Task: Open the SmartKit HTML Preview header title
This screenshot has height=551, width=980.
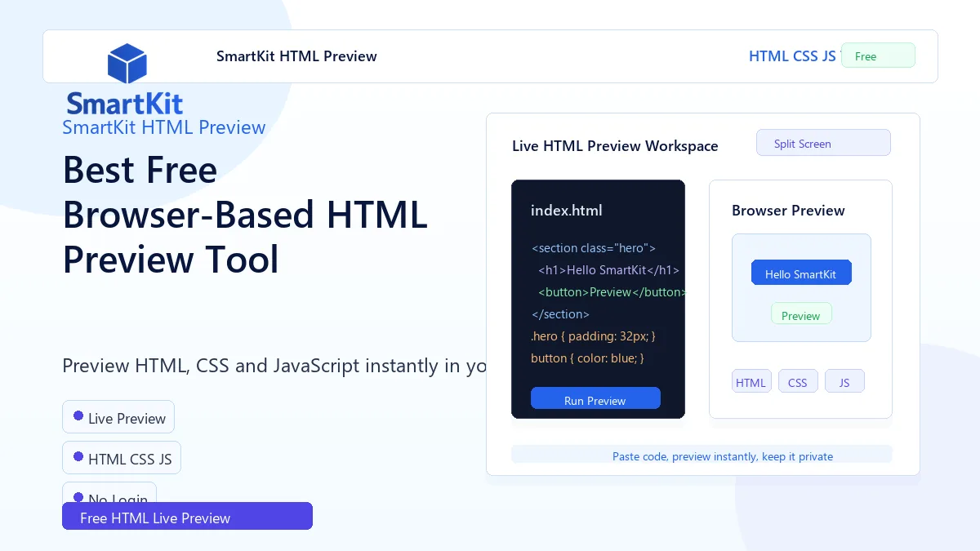Action: [x=296, y=56]
